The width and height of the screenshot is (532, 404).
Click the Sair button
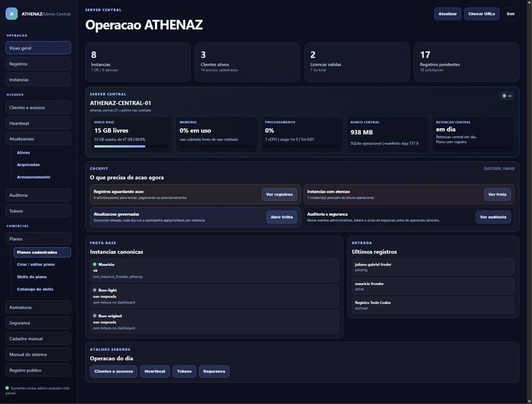coord(511,14)
